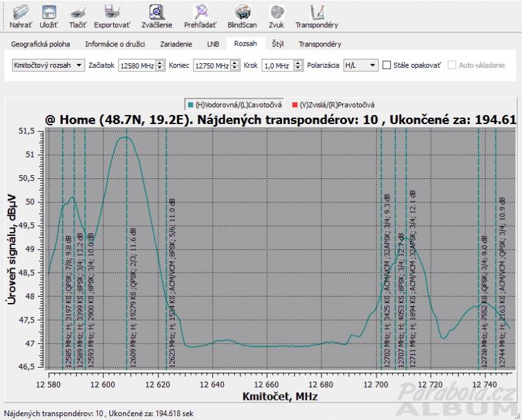Expand the Kmitočtový rozsah dropdown
The width and height of the screenshot is (522, 420).
tap(49, 65)
